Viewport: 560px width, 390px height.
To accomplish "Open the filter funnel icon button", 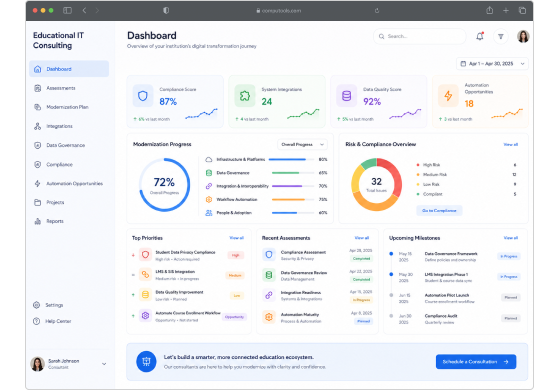I will pyautogui.click(x=501, y=36).
